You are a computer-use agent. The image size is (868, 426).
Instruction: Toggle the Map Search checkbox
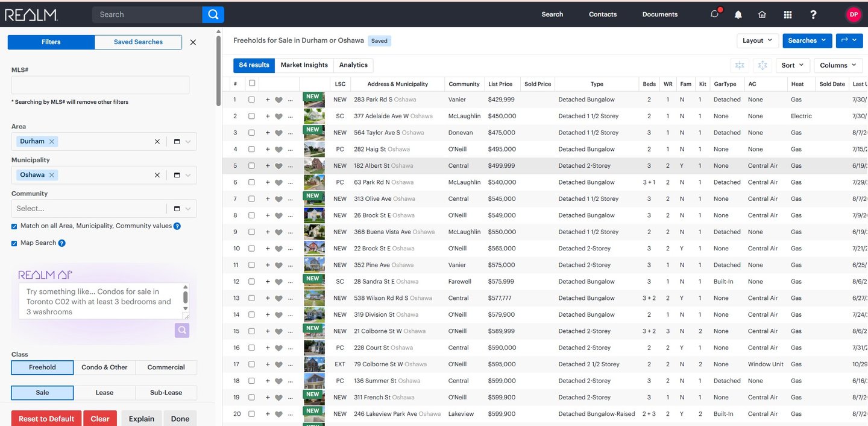click(x=14, y=243)
